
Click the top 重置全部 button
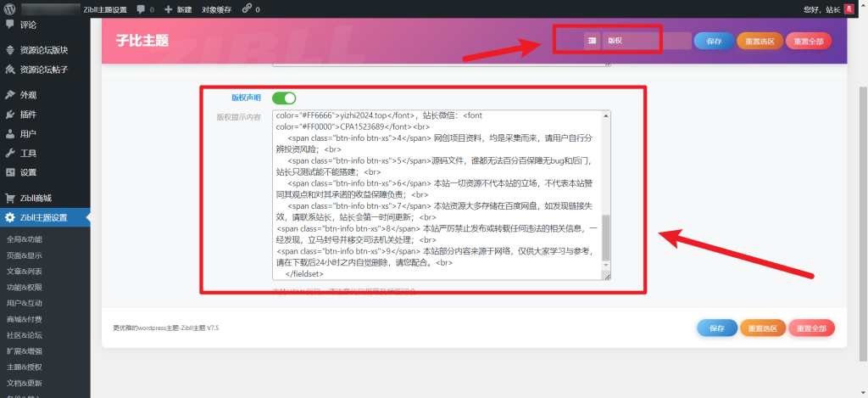click(x=808, y=41)
